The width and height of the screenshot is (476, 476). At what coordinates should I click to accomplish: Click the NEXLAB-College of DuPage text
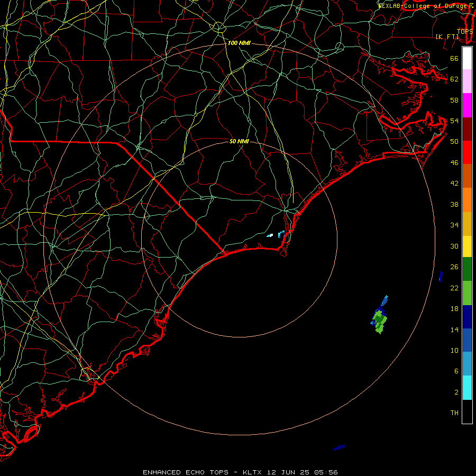click(x=422, y=6)
